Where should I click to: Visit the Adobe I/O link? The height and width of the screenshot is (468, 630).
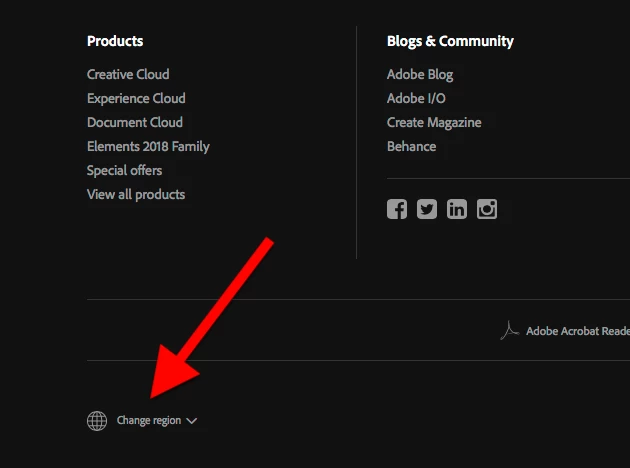click(x=416, y=98)
